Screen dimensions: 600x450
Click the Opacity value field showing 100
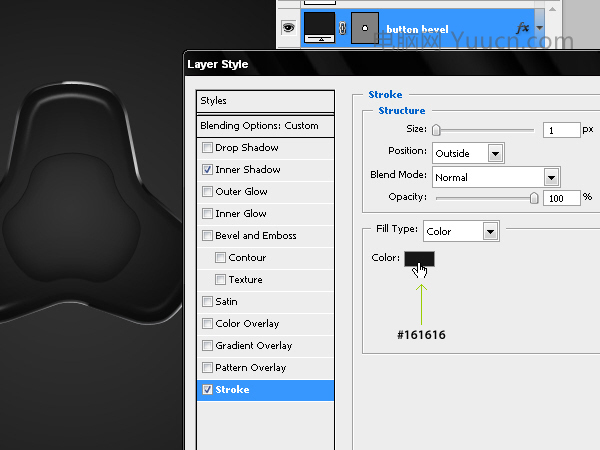[562, 198]
